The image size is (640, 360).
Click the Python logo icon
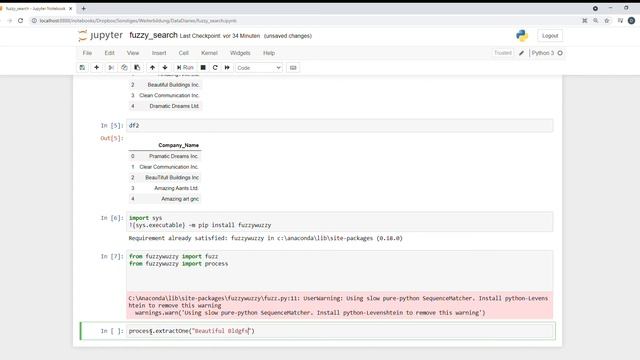(522, 36)
